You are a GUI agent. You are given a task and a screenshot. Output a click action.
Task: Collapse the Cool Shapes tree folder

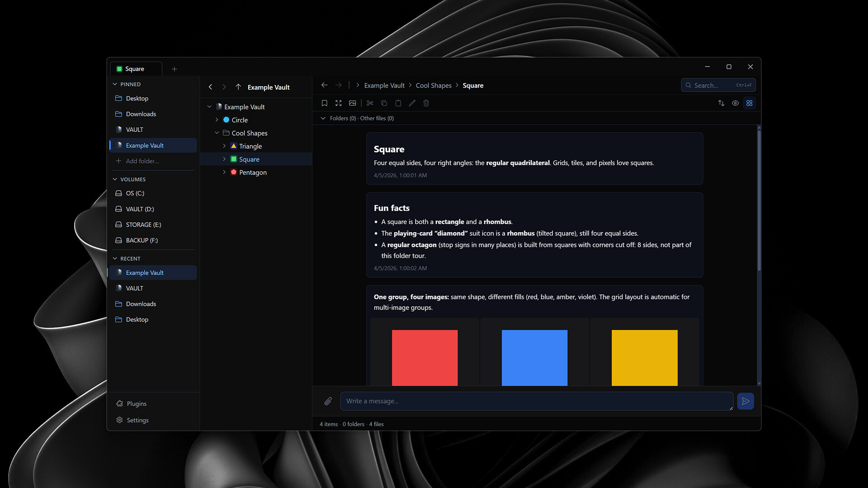(x=217, y=133)
